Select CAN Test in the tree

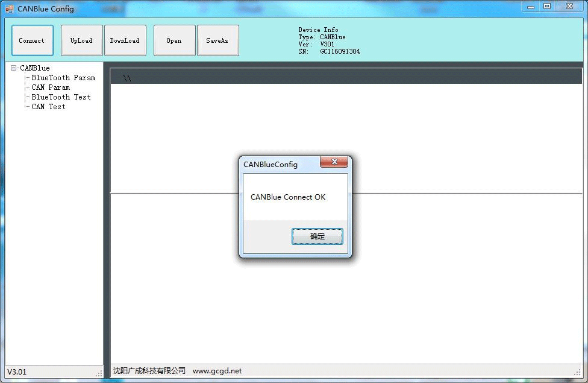click(x=48, y=107)
